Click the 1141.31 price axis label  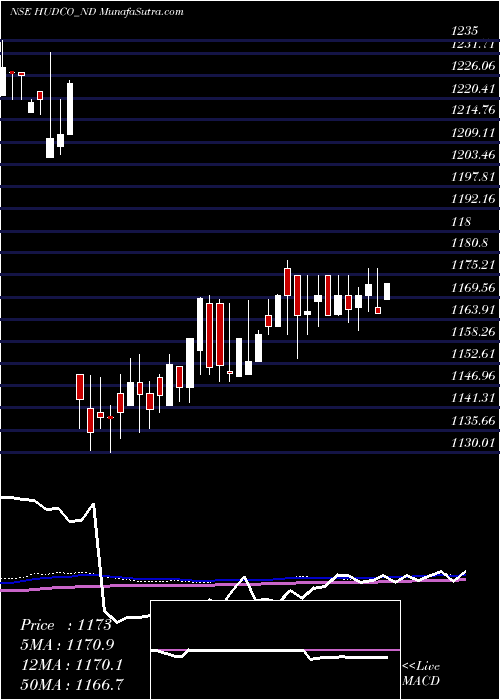(473, 398)
